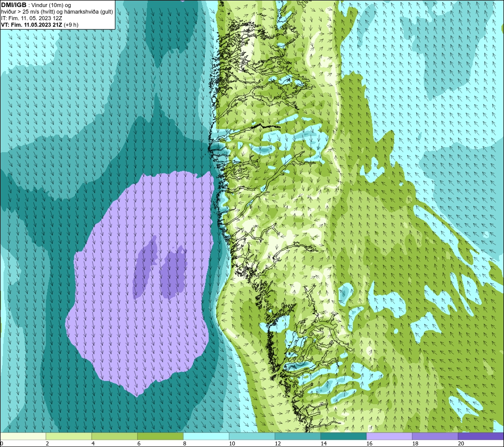Click the legend scale label '2'
This screenshot has height=447, width=504.
(x=47, y=443)
